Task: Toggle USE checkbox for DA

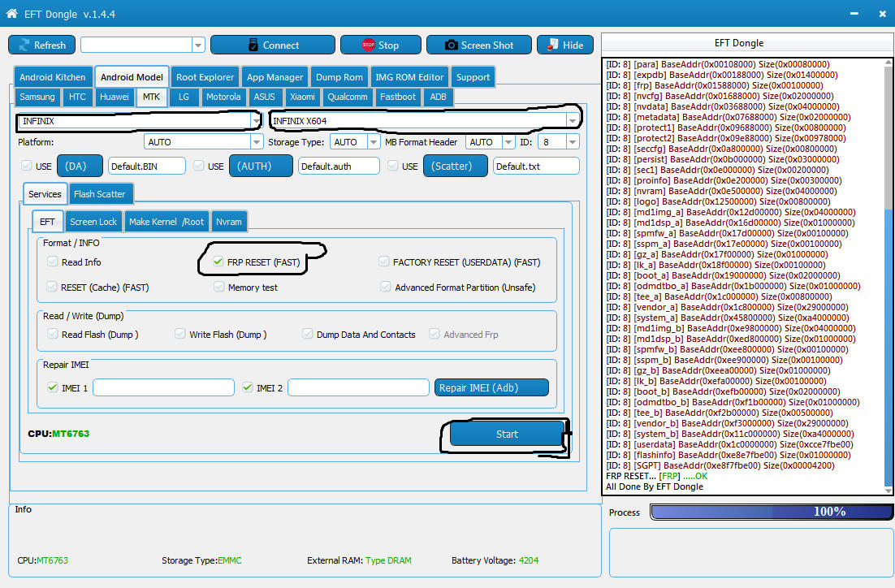Action: (26, 166)
